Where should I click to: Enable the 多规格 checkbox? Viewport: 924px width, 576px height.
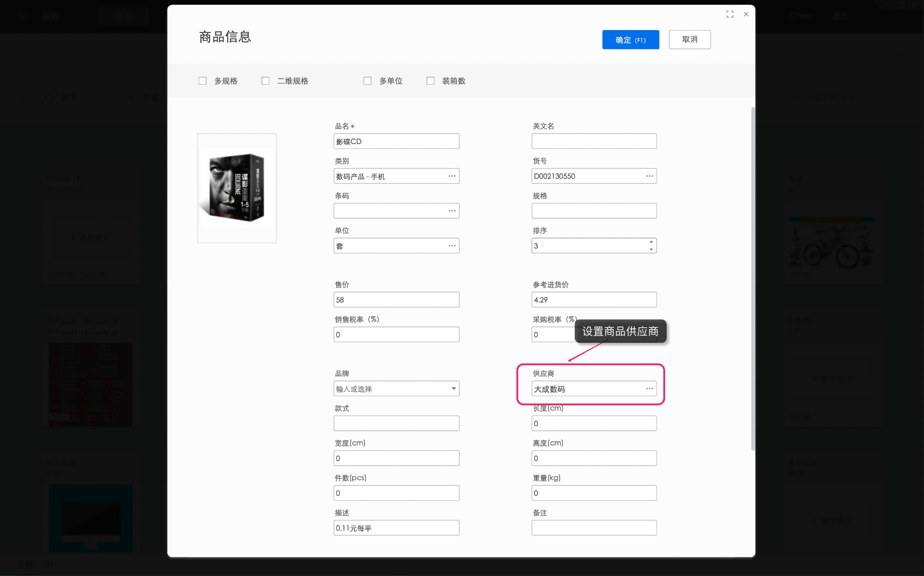coord(202,80)
